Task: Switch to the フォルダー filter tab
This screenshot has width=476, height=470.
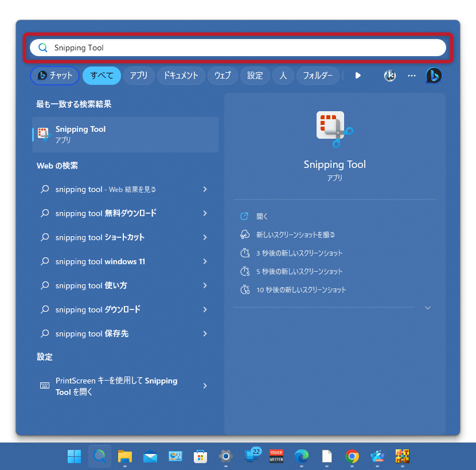Action: pyautogui.click(x=318, y=76)
